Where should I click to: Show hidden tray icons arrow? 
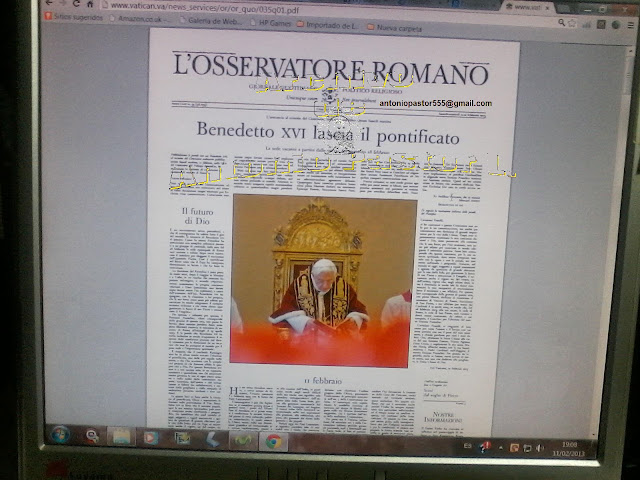[500, 448]
